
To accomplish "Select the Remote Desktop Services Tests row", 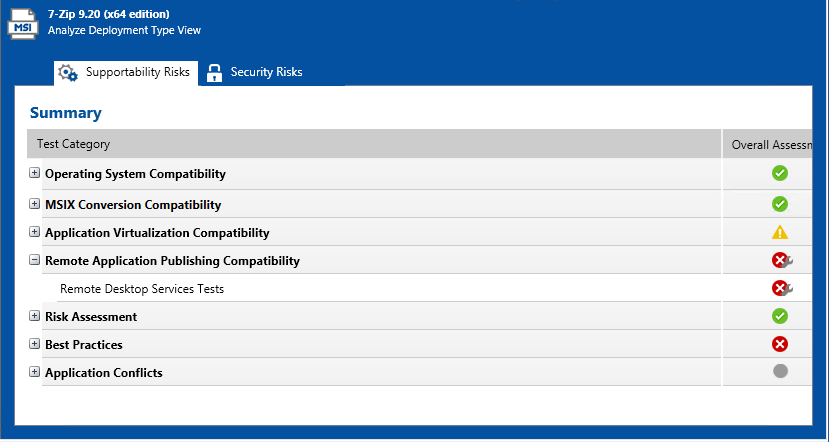I will (x=142, y=289).
